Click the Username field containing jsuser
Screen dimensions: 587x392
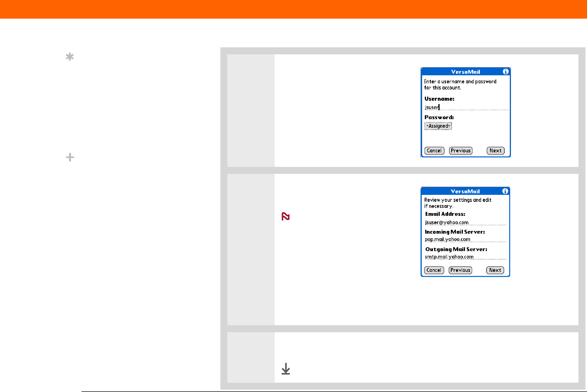pos(466,107)
